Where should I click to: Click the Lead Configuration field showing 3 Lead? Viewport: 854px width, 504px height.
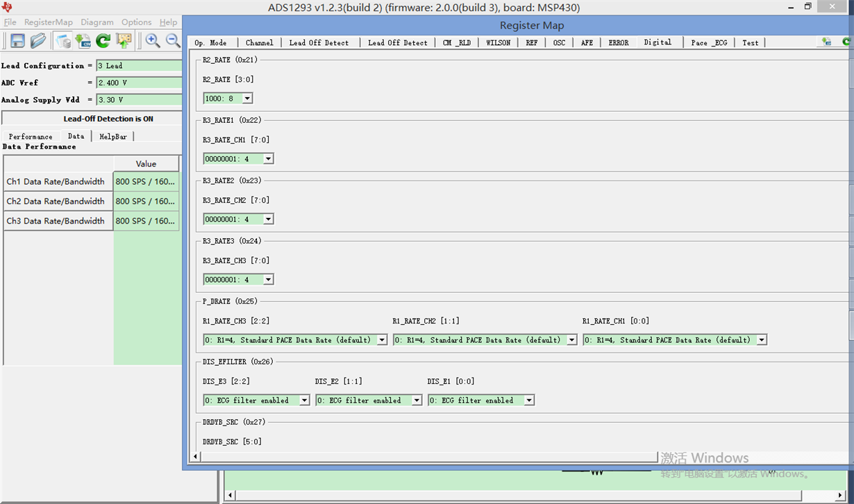click(x=139, y=65)
